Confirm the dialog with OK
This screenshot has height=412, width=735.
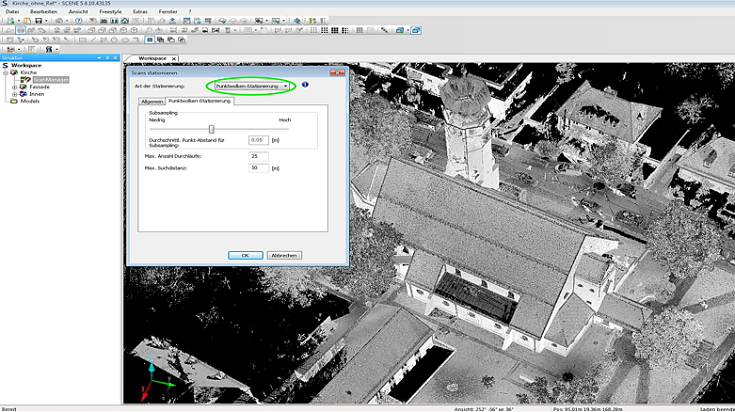click(x=245, y=255)
